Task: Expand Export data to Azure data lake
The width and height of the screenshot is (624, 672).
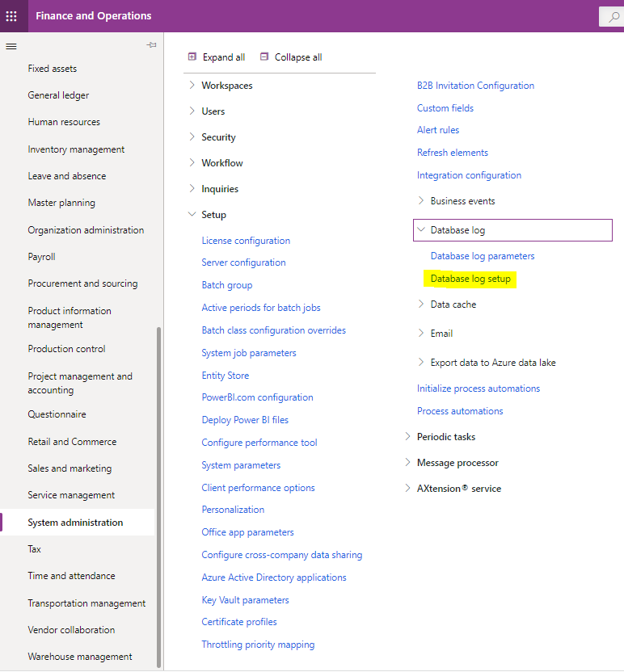Action: [421, 362]
